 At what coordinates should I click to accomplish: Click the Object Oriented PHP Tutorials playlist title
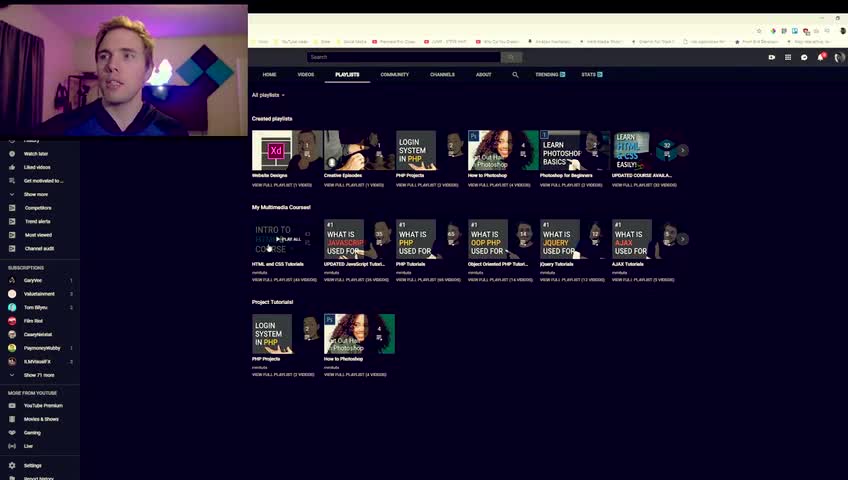click(498, 264)
